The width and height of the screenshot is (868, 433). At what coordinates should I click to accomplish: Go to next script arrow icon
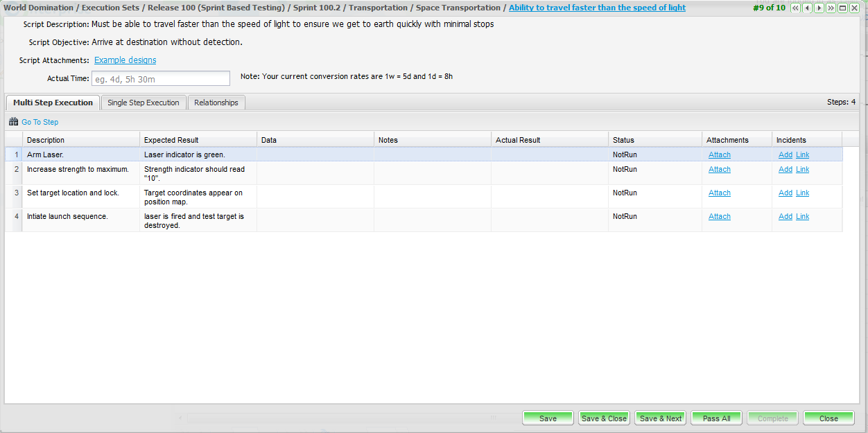coord(819,8)
